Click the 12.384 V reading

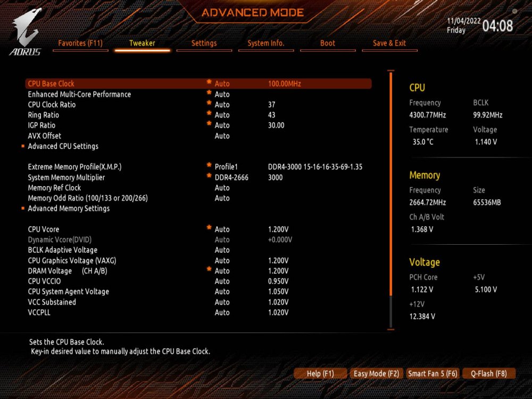point(422,317)
